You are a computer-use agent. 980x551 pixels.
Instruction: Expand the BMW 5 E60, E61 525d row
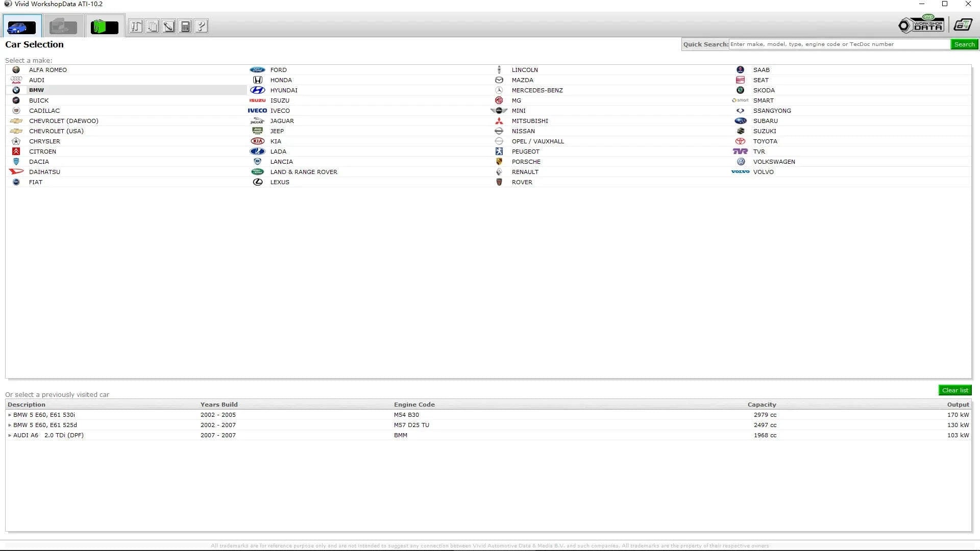click(45, 424)
